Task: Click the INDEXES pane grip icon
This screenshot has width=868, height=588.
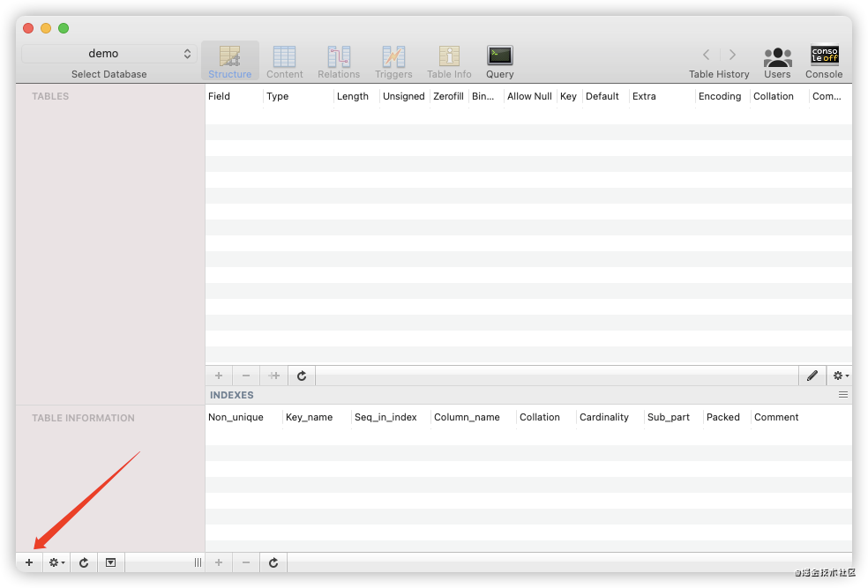Action: tap(843, 394)
